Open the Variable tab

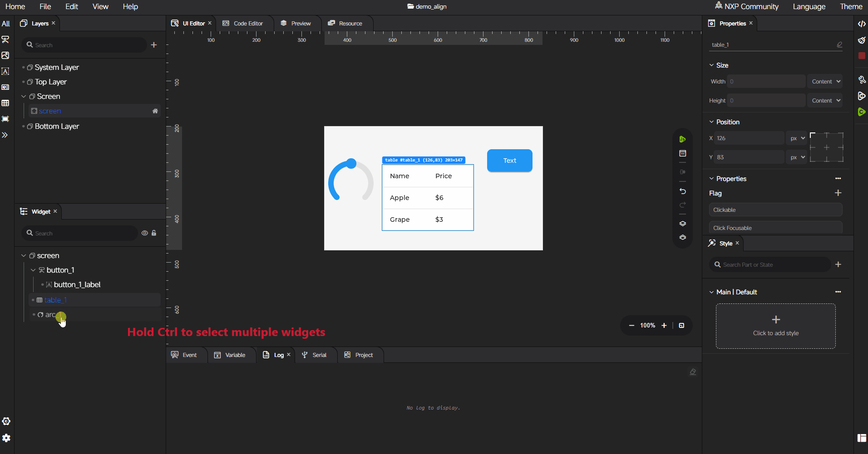230,355
